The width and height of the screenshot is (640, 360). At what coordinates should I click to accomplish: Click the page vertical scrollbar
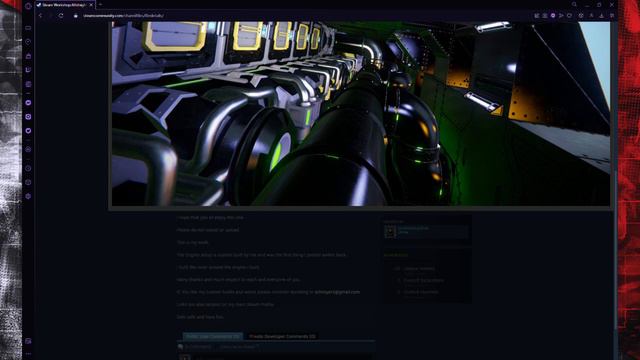pyautogui.click(x=616, y=249)
